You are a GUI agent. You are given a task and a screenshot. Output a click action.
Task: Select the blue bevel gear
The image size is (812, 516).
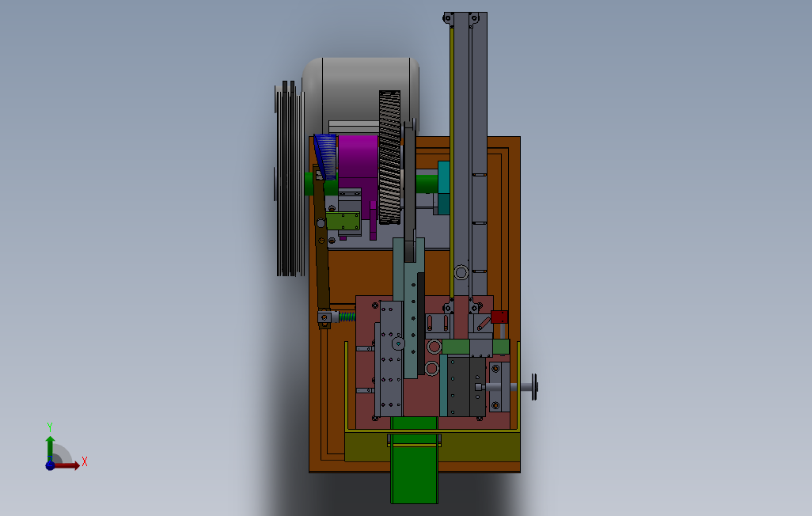point(326,155)
